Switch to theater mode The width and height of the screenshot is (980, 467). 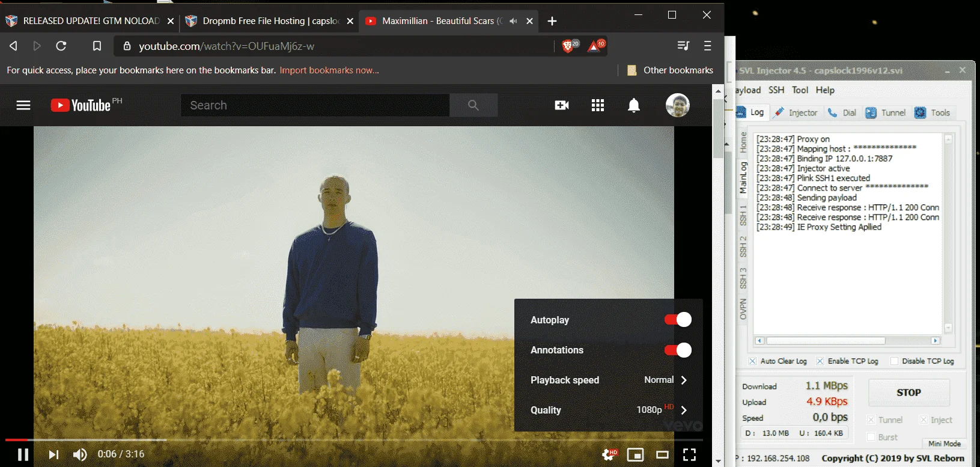662,454
